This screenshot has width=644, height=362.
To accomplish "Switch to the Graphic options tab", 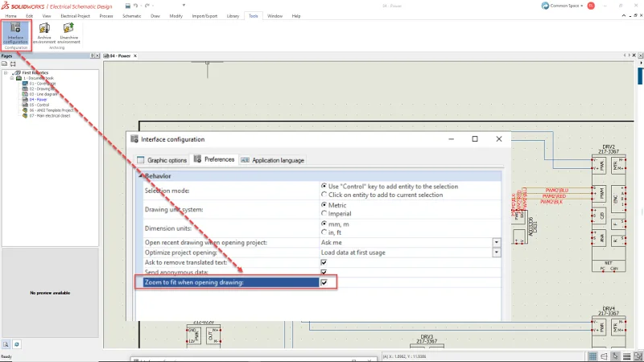I will point(163,160).
